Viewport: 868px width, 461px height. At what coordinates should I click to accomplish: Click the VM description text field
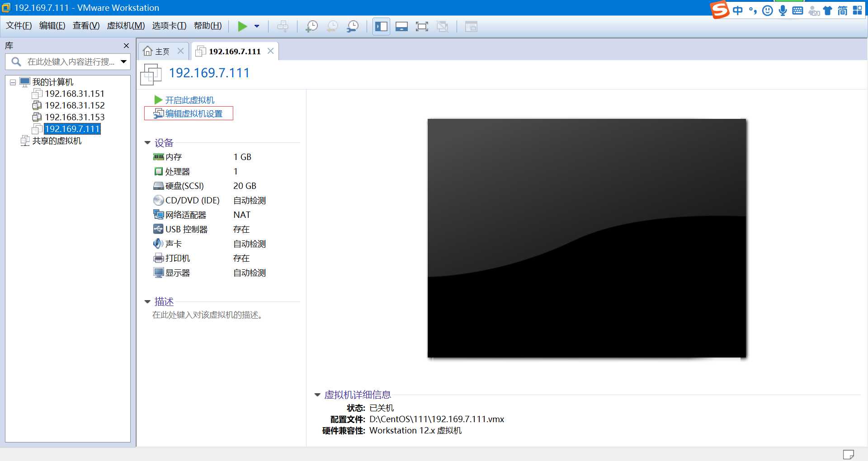(x=208, y=315)
